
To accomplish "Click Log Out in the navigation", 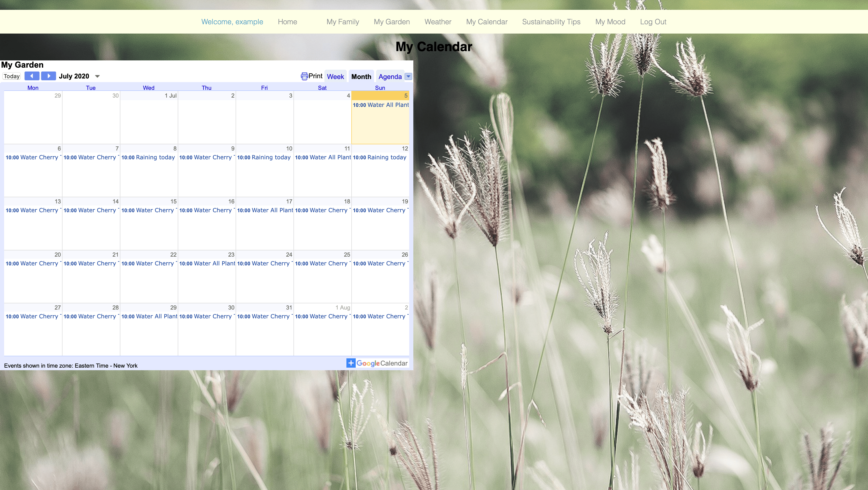I will 653,22.
